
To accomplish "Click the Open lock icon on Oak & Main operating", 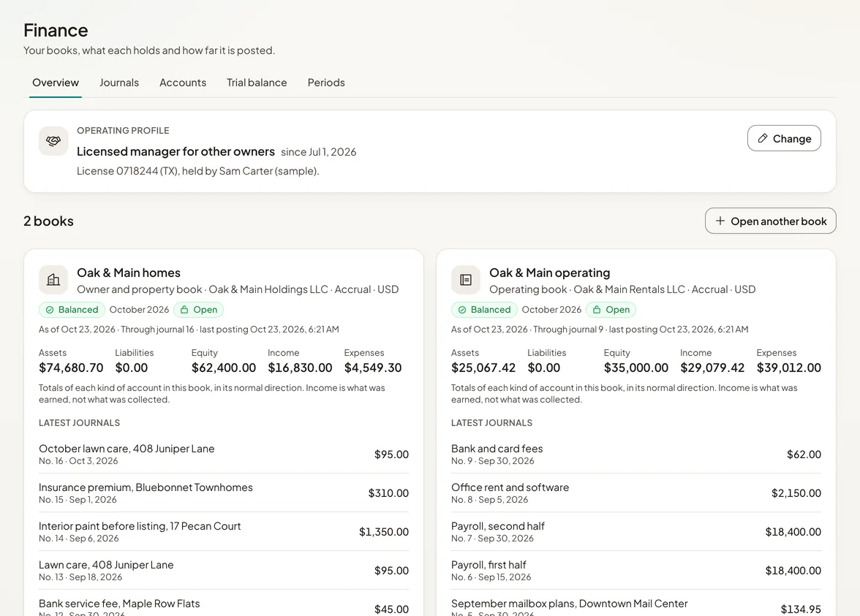I will point(597,310).
